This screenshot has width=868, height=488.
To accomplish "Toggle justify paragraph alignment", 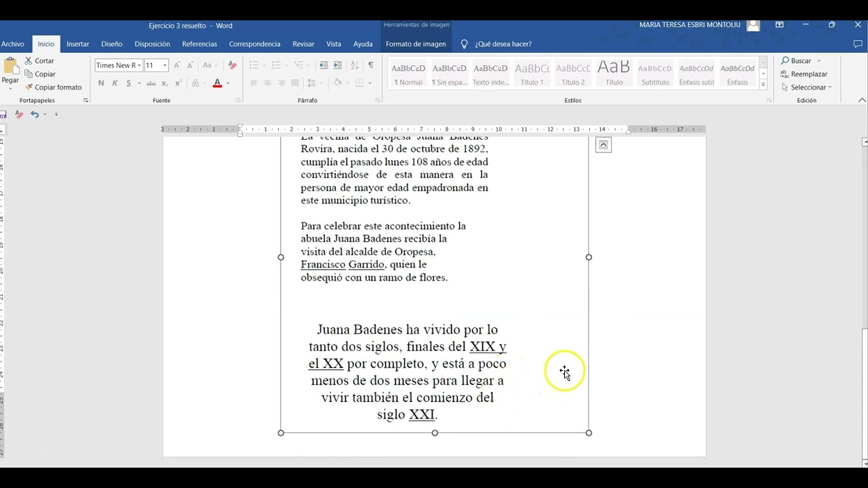I will pos(294,83).
